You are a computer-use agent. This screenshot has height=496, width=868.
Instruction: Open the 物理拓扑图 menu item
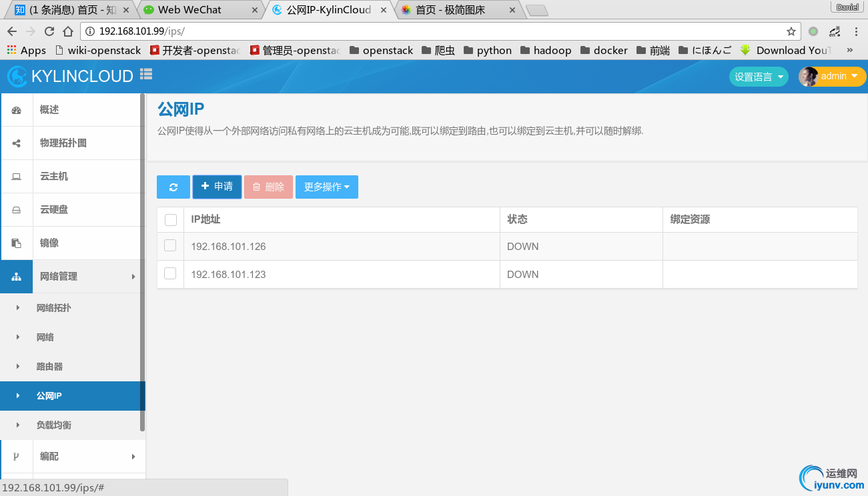(x=63, y=143)
